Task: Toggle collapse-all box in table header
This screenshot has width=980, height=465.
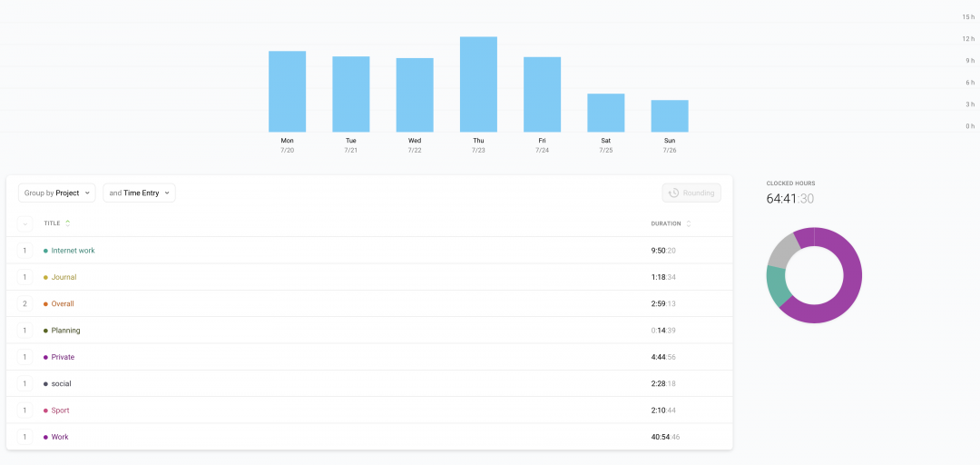Action: tap(24, 223)
